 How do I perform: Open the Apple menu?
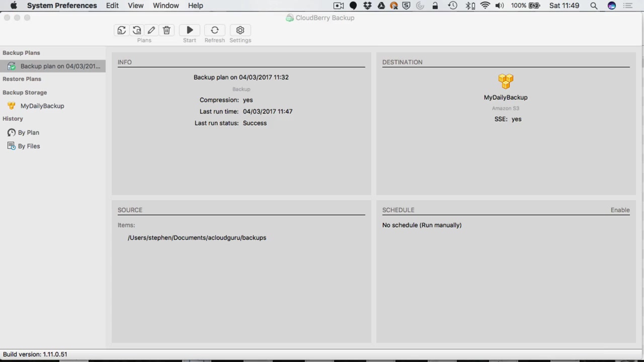pyautogui.click(x=14, y=6)
